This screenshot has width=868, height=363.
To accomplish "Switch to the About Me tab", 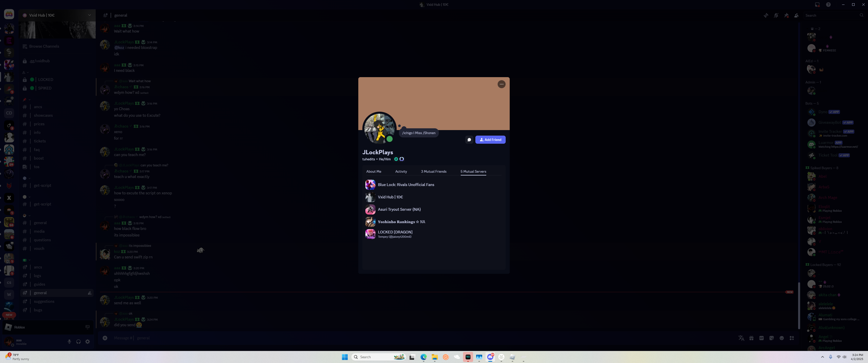I will (x=373, y=171).
